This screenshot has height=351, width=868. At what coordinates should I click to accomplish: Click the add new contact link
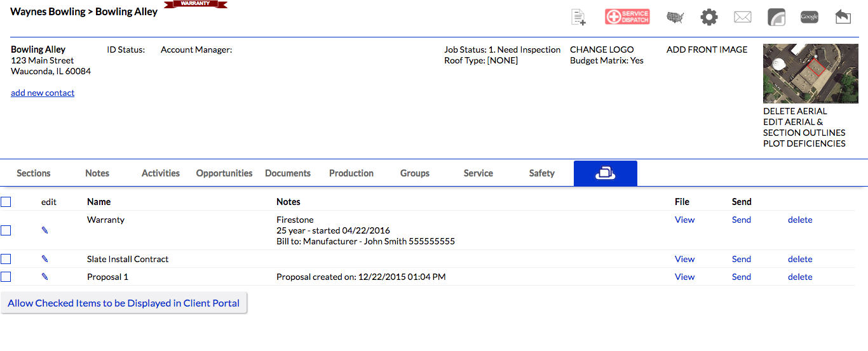(43, 93)
